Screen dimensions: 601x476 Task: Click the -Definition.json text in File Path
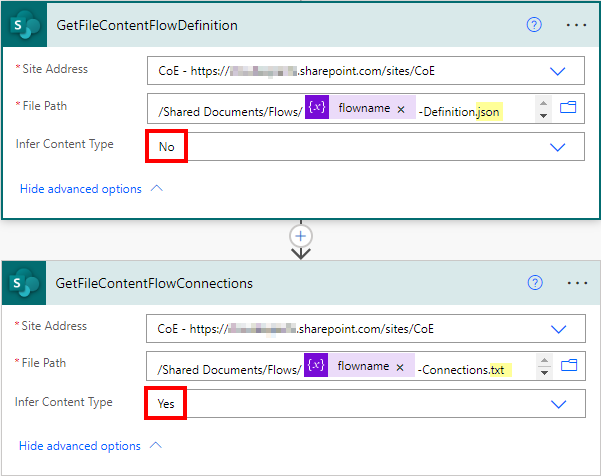click(x=459, y=112)
